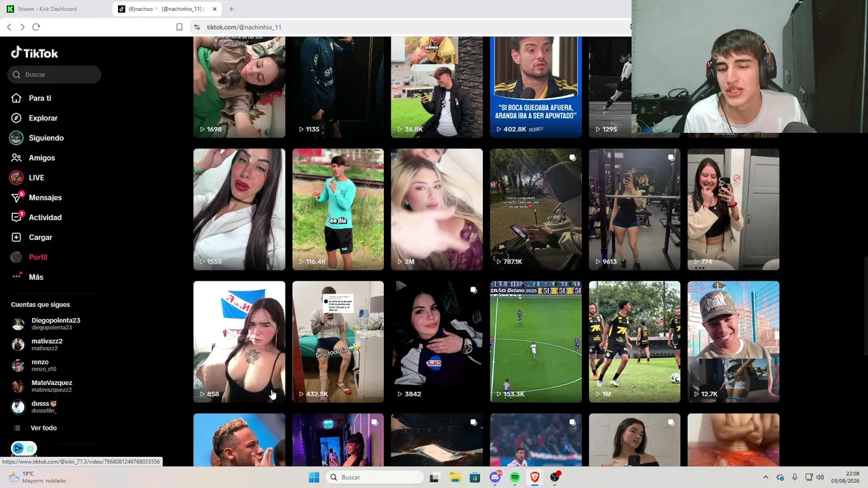
Task: Open Discord from the taskbar
Action: [x=495, y=477]
